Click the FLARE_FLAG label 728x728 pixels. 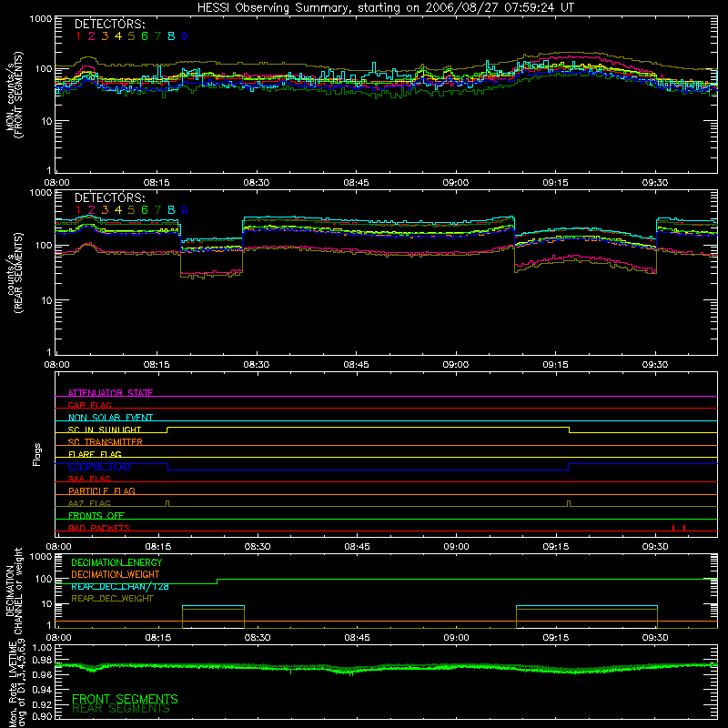click(95, 454)
